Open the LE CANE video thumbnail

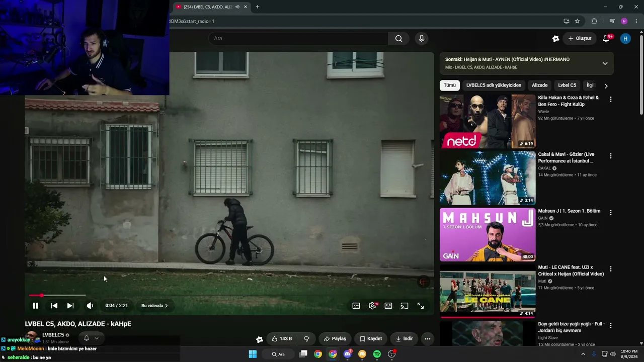click(x=488, y=291)
